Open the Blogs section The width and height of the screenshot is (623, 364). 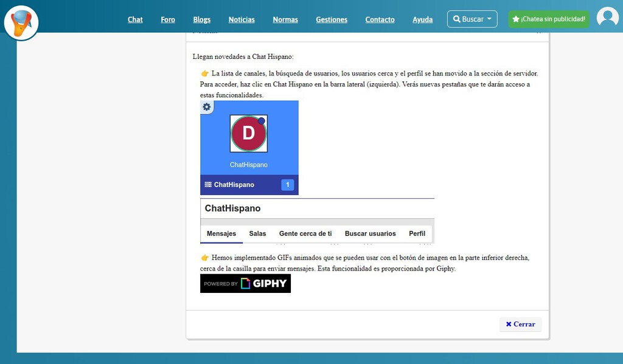click(201, 19)
